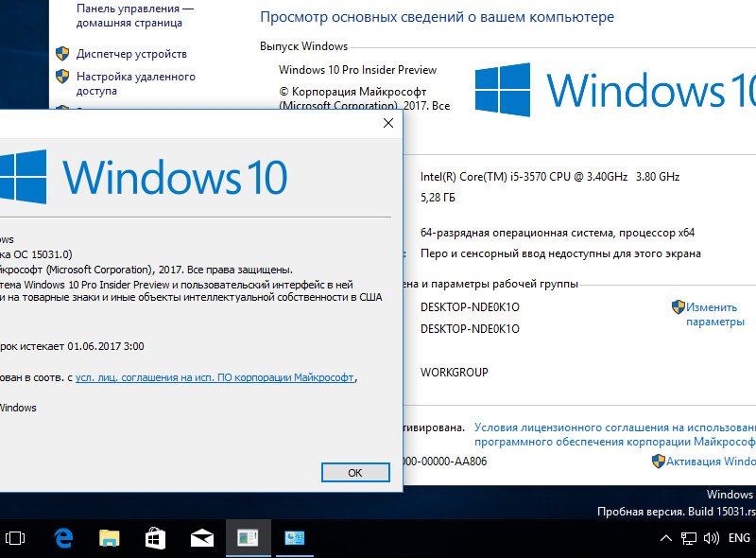Click the 5,28 ГБ installed memory value

[x=438, y=198]
